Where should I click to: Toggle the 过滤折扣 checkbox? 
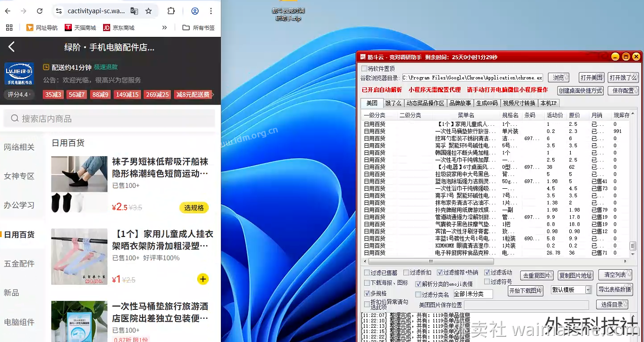406,272
